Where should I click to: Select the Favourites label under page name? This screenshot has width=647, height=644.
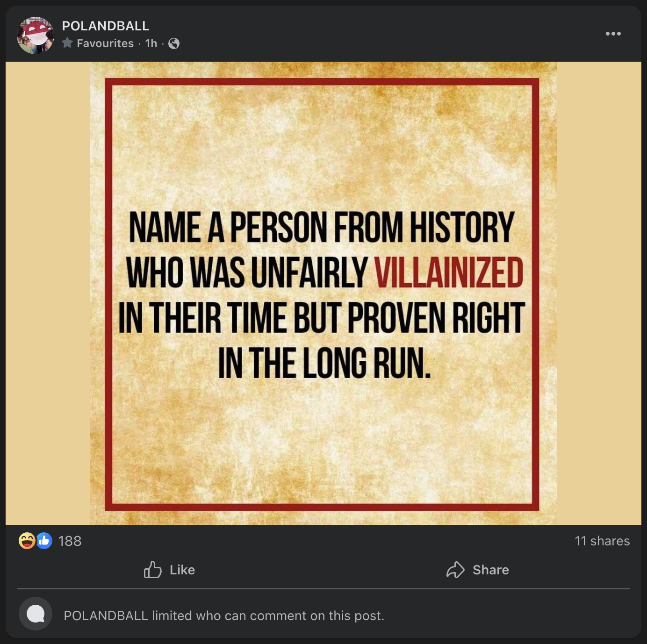point(105,43)
